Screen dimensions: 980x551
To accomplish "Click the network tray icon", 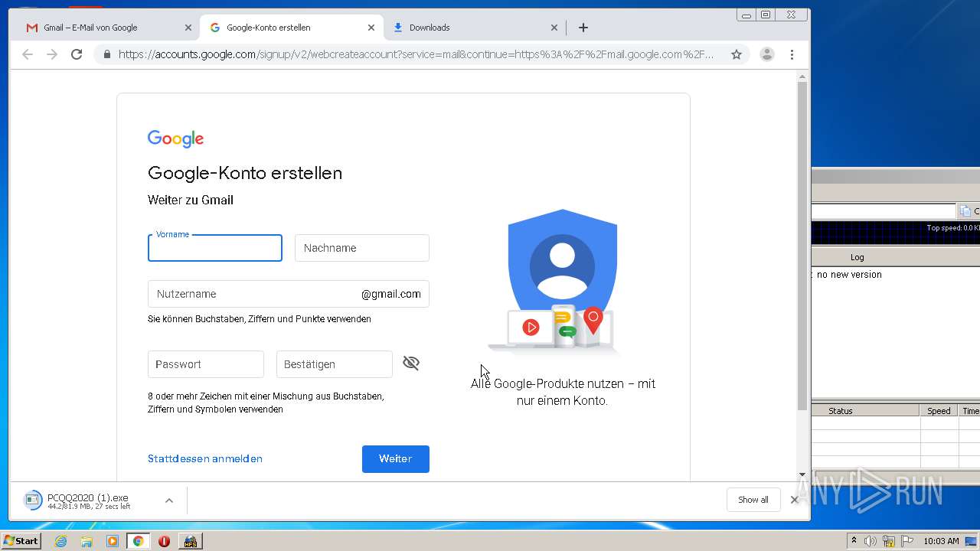I will tap(889, 541).
